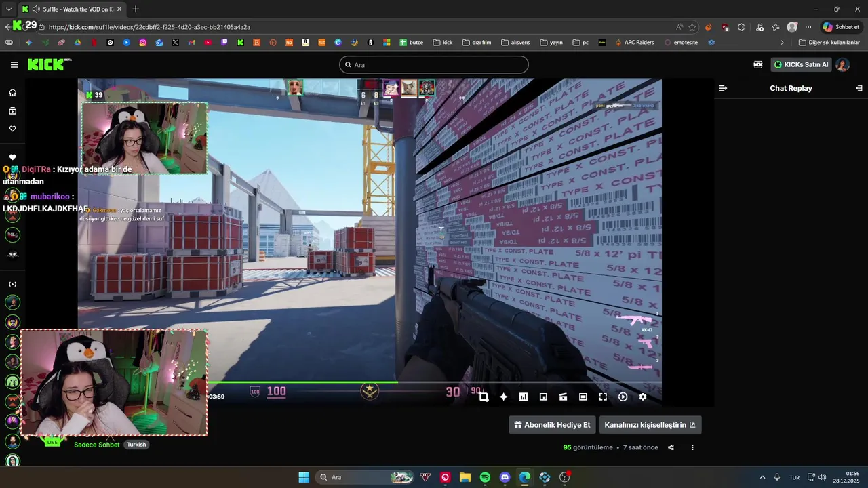Open the video player settings gear

(x=643, y=397)
